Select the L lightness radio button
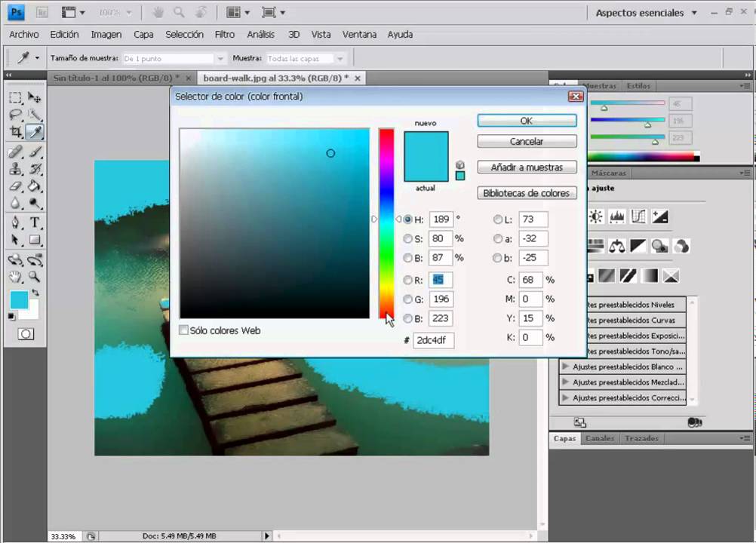The image size is (756, 543). coord(497,219)
